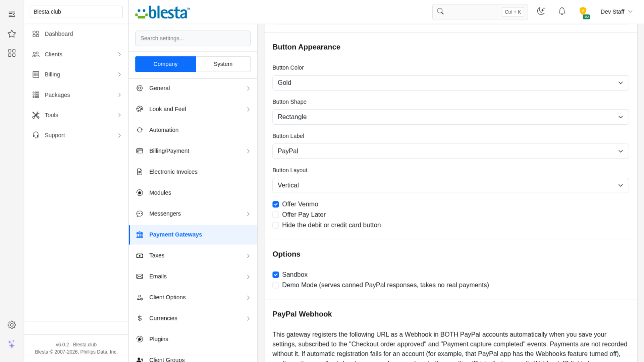The width and height of the screenshot is (644, 362).
Task: Click the Dashboard grid icon
Action: click(x=36, y=34)
